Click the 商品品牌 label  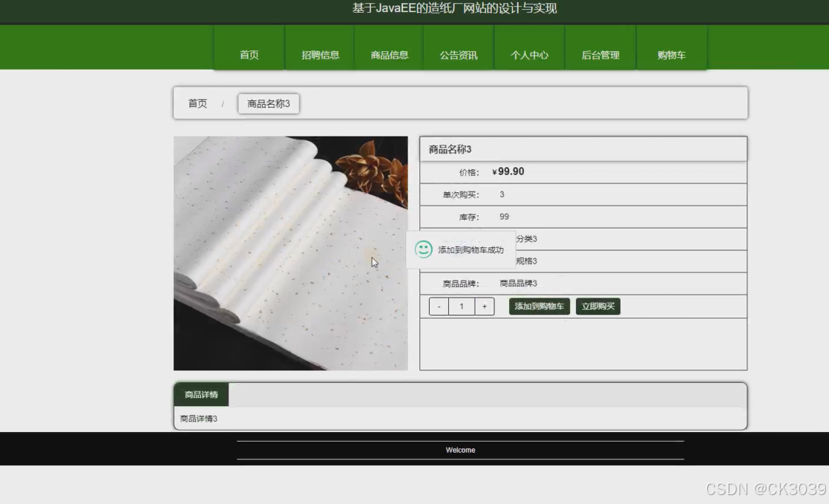tap(461, 284)
